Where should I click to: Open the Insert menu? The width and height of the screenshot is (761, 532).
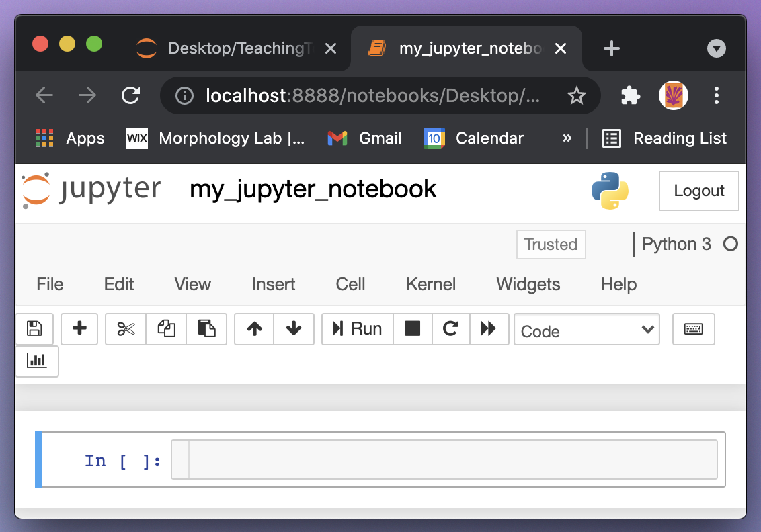pos(273,284)
